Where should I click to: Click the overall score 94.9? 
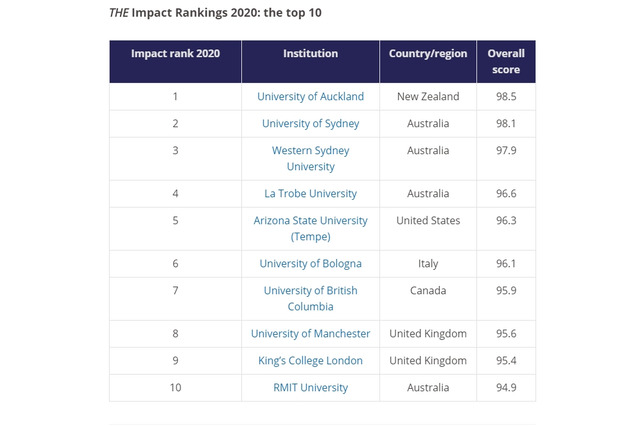click(x=506, y=388)
